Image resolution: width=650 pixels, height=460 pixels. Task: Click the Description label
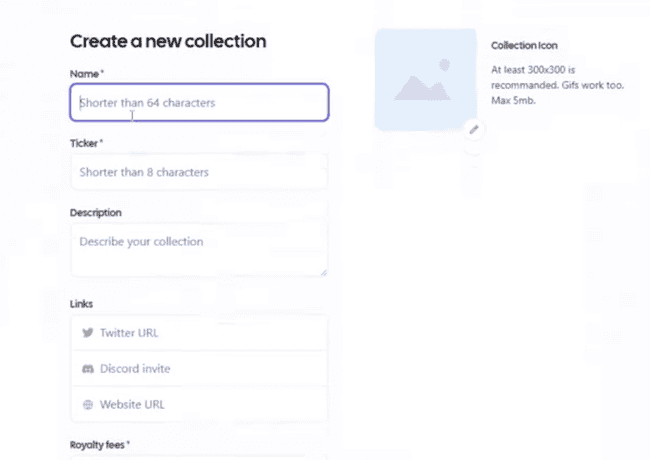point(96,213)
